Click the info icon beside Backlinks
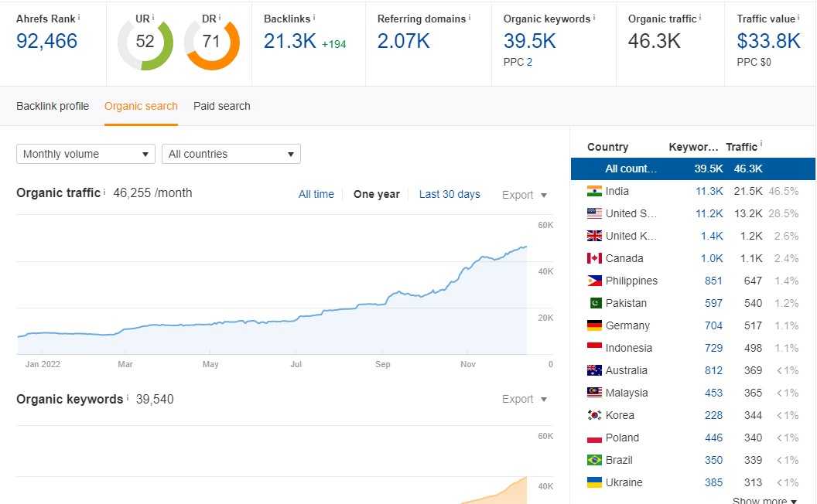The height and width of the screenshot is (504, 817). click(x=314, y=17)
